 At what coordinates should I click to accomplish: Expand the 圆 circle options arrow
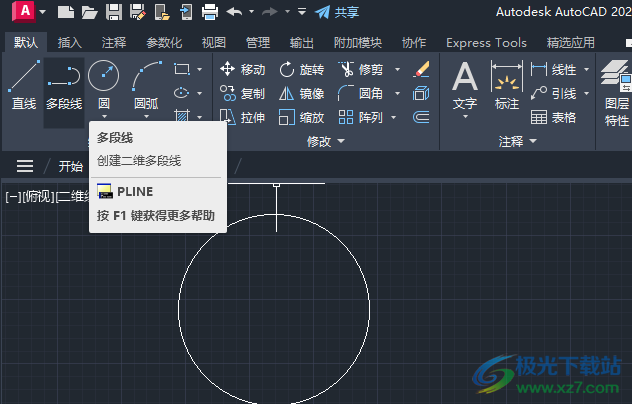[x=104, y=117]
